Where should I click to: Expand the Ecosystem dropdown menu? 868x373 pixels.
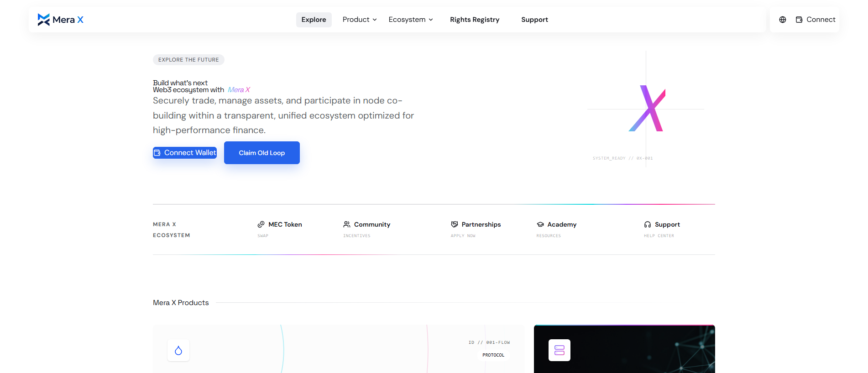(x=411, y=20)
